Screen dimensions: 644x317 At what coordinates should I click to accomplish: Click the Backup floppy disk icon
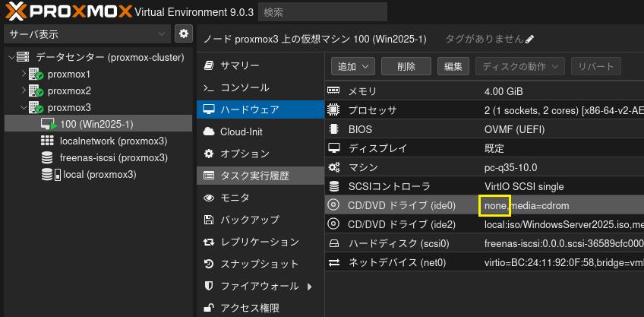[209, 220]
